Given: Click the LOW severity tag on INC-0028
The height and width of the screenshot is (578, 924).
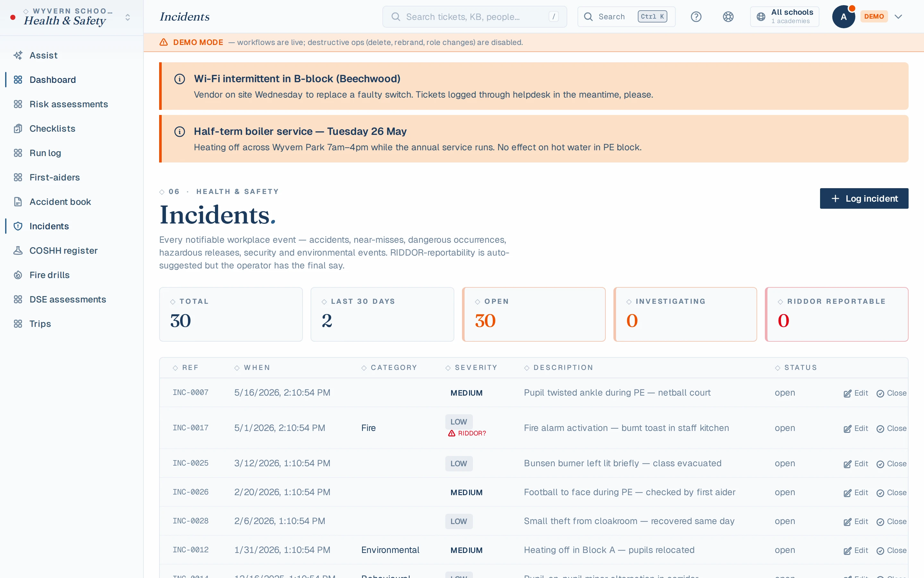Looking at the screenshot, I should pos(458,521).
